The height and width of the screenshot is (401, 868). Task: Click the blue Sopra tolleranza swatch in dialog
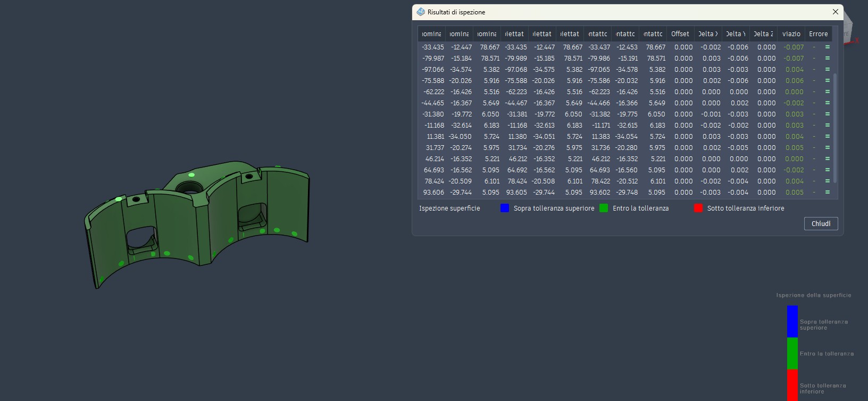pyautogui.click(x=505, y=208)
